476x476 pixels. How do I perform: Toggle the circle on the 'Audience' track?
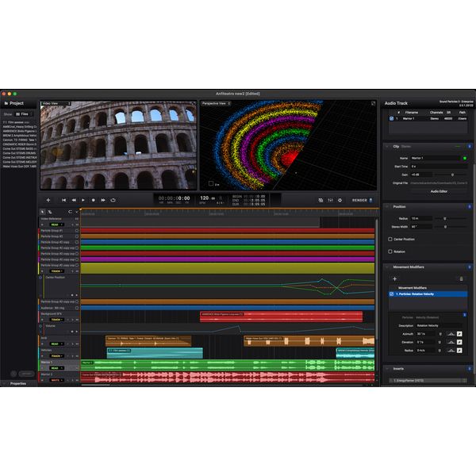77,308
